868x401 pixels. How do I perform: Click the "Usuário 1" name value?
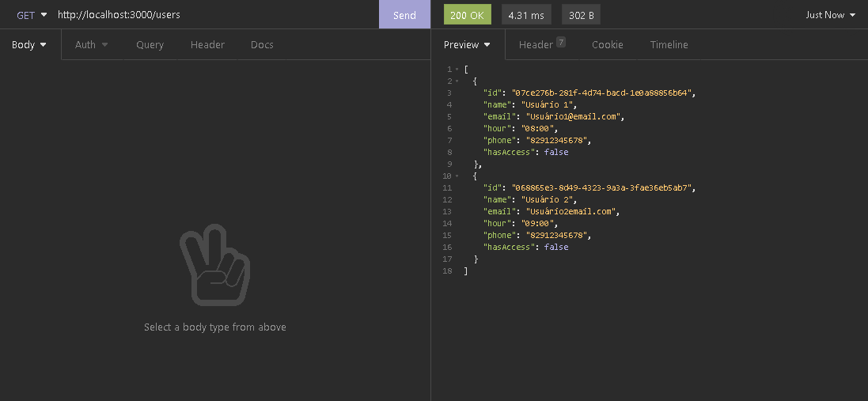(x=547, y=104)
